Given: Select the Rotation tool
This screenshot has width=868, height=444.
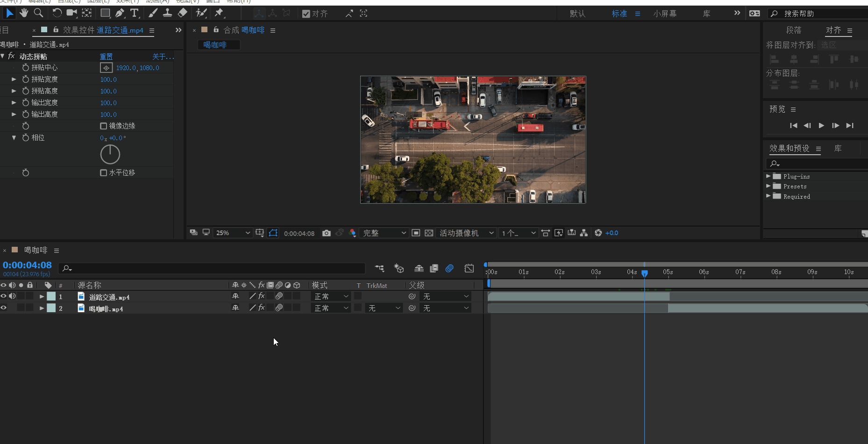Looking at the screenshot, I should pos(57,13).
